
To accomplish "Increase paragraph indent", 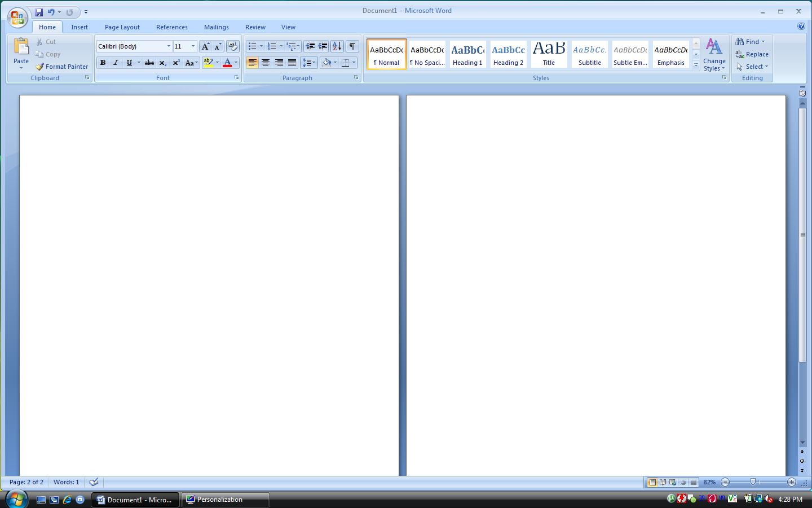I will (323, 46).
